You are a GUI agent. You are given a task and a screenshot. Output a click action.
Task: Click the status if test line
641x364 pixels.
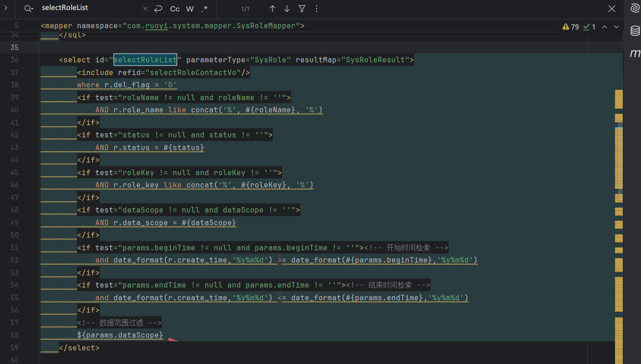175,135
